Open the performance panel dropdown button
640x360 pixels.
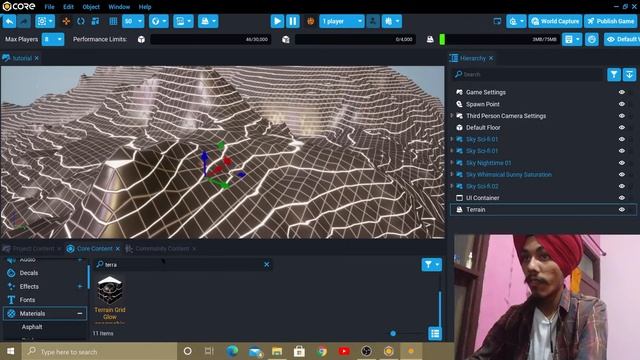(x=572, y=39)
